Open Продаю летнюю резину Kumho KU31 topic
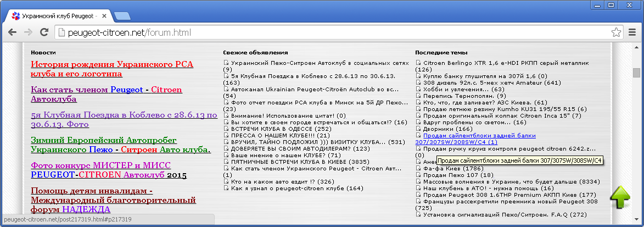 [505, 109]
